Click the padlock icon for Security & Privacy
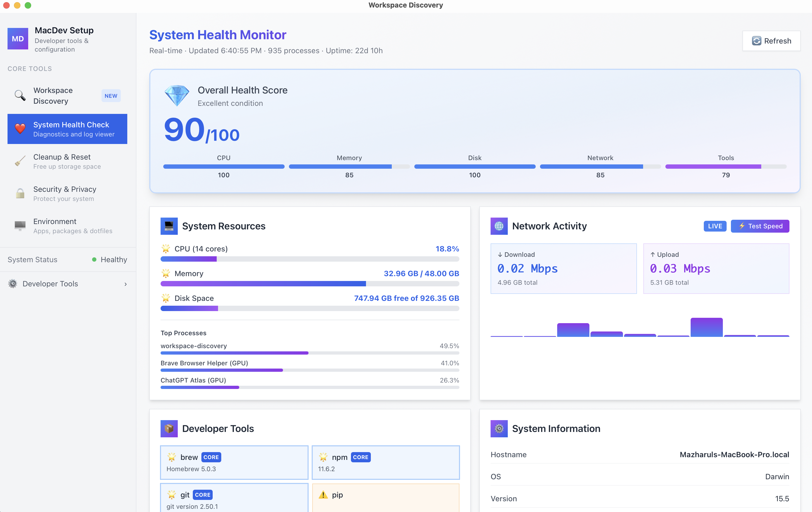This screenshot has width=812, height=512. point(20,193)
